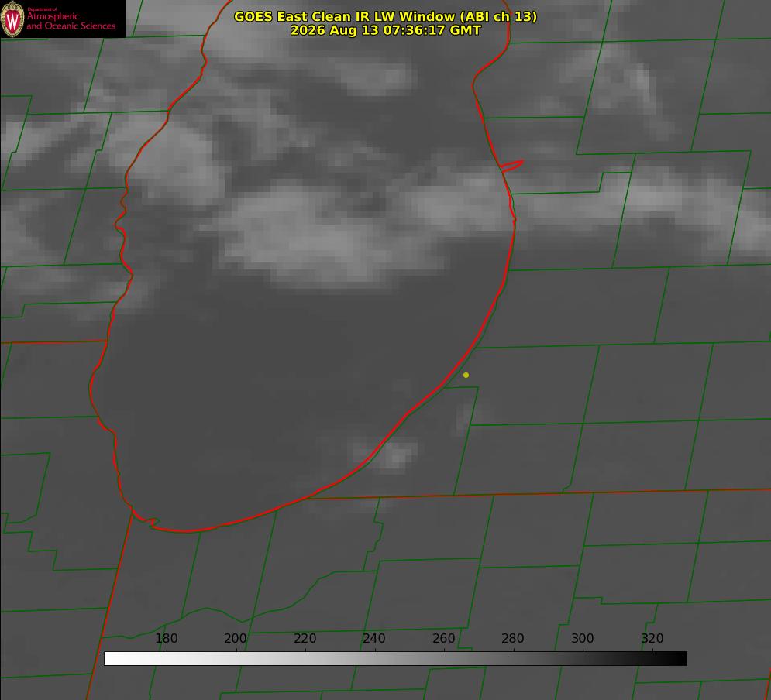The height and width of the screenshot is (700, 771).
Task: Click the mid-gray center of colorbar
Action: point(395,658)
